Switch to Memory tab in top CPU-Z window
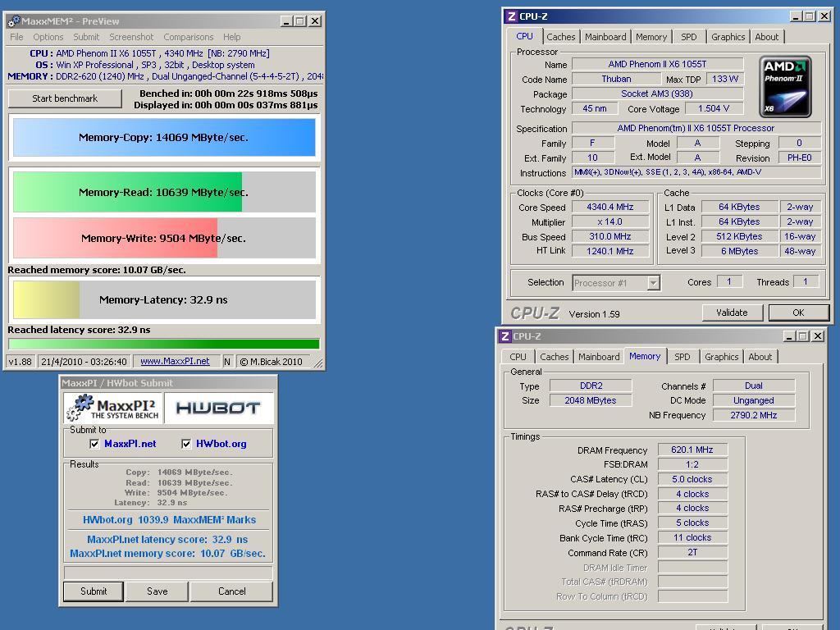The width and height of the screenshot is (840, 630). coord(651,37)
